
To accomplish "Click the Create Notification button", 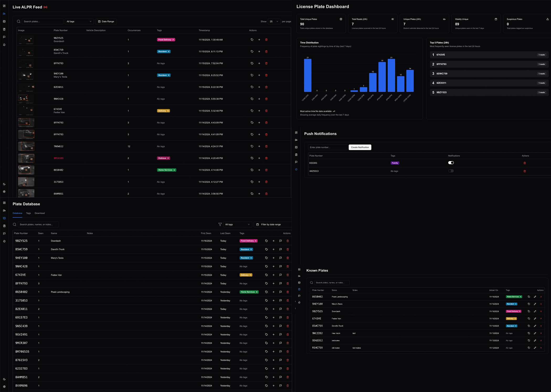I will [x=360, y=147].
